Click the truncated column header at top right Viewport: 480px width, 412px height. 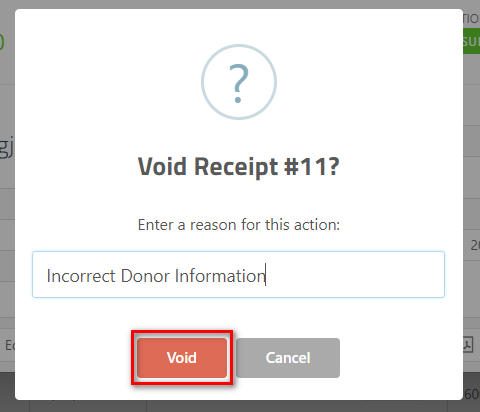(471, 19)
